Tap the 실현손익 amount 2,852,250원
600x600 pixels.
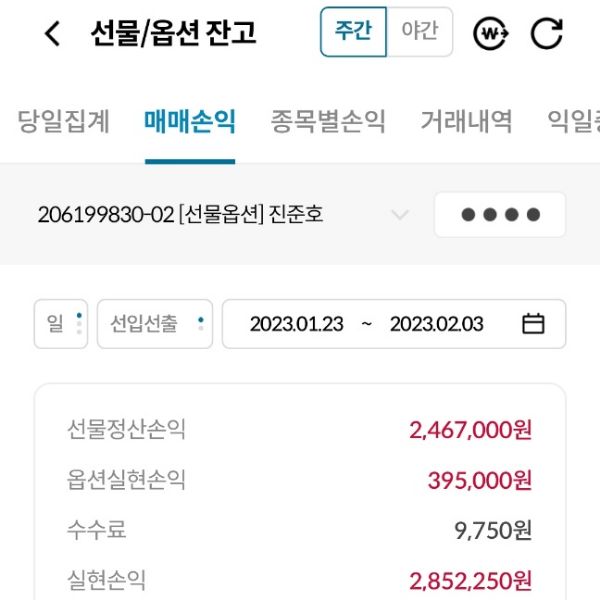470,580
